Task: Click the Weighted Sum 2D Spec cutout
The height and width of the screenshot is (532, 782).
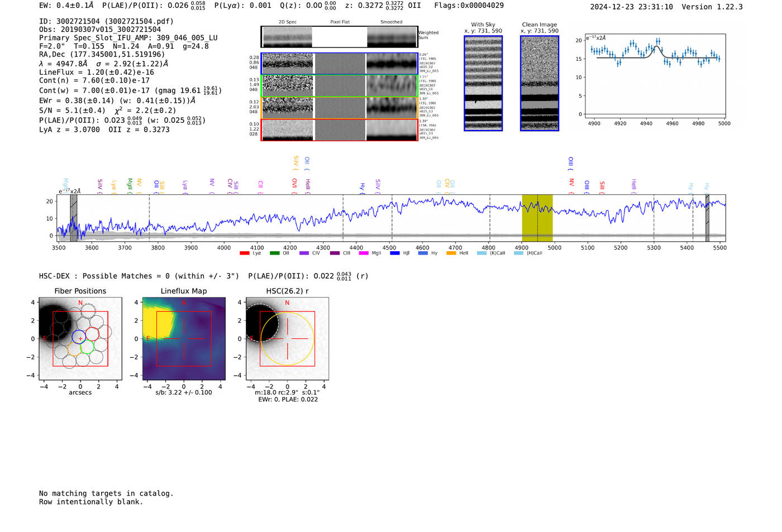Action: coord(287,37)
